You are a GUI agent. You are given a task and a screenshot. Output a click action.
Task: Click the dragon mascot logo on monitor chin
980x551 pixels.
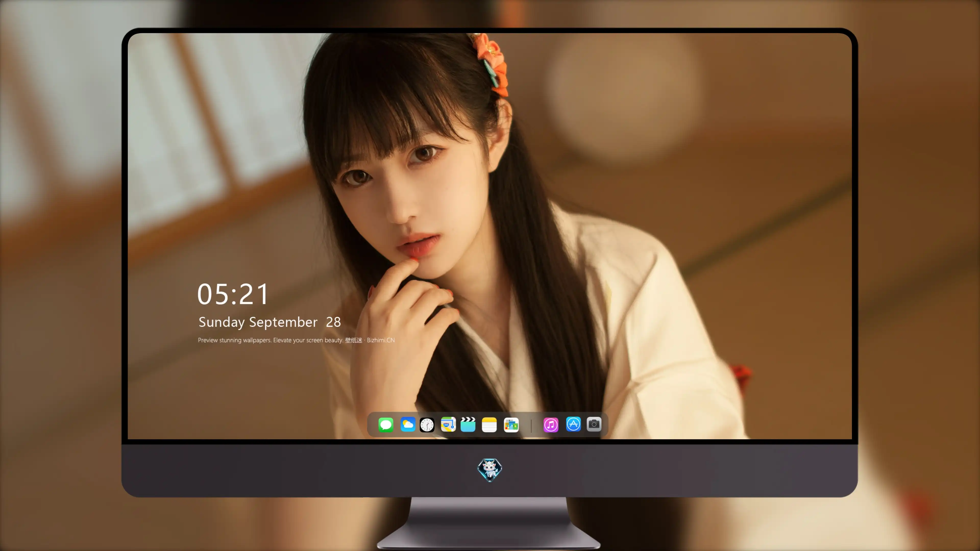[490, 470]
